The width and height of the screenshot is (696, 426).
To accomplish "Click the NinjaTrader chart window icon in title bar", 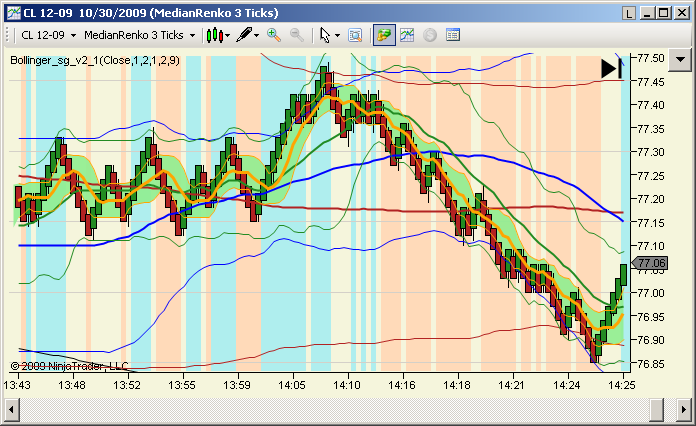I will click(13, 13).
